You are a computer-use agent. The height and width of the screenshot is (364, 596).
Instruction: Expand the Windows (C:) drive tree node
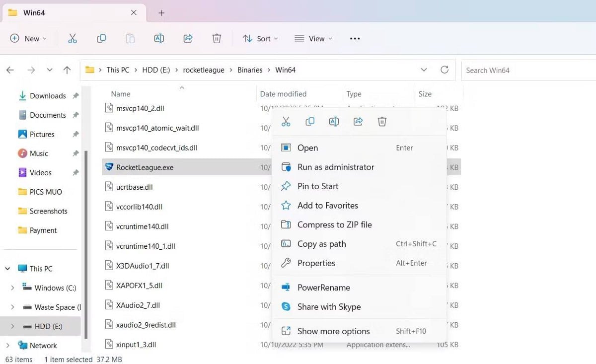tap(12, 288)
